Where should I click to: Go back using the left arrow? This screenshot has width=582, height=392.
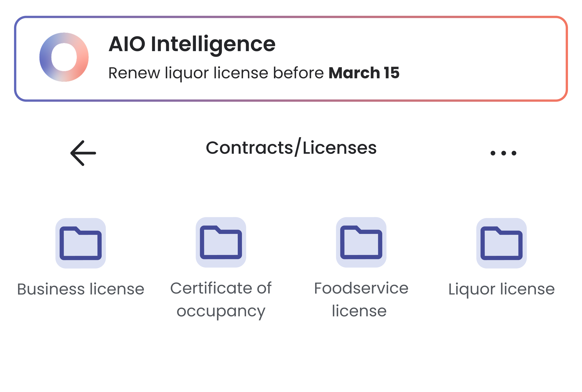[x=83, y=153]
